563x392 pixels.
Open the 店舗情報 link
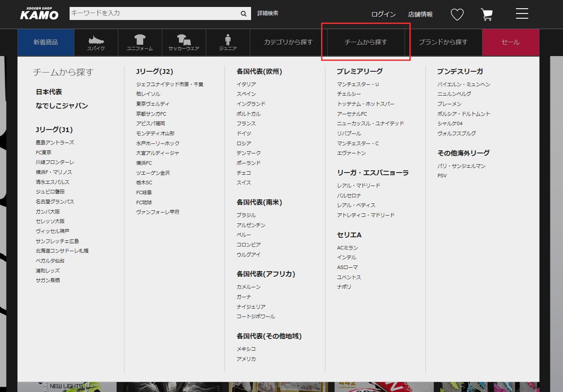420,14
